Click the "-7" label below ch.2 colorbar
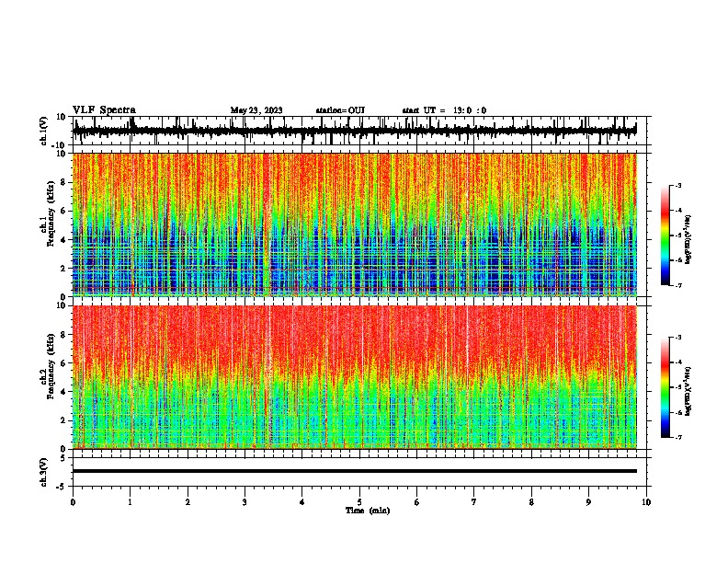The width and height of the screenshot is (728, 563). pos(677,438)
